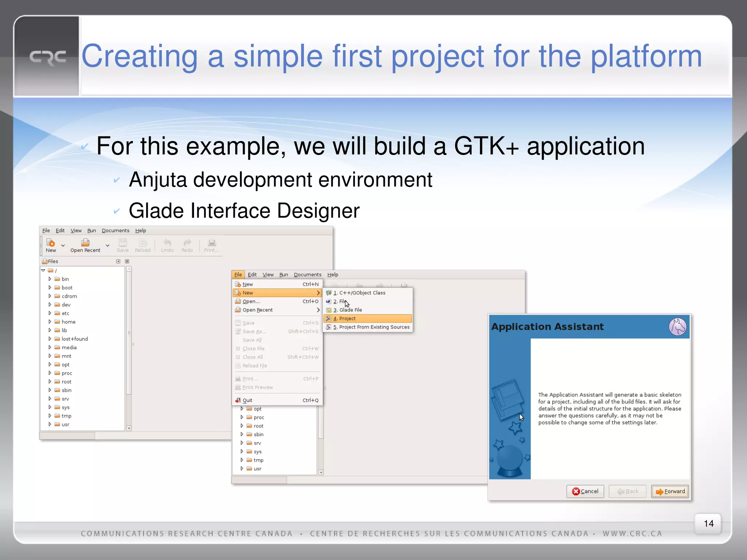747x560 pixels.
Task: Click the Anjuta horse logo in Assistant header
Action: click(x=678, y=327)
